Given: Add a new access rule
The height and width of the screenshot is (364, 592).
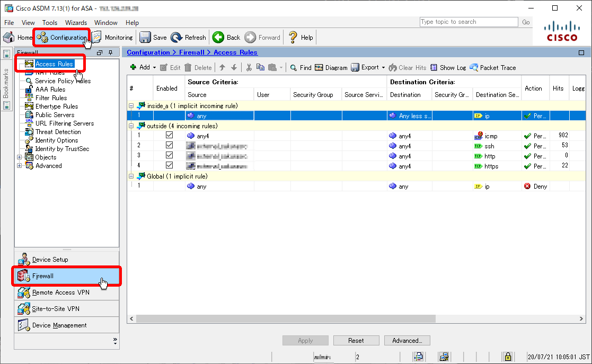Looking at the screenshot, I should 140,67.
